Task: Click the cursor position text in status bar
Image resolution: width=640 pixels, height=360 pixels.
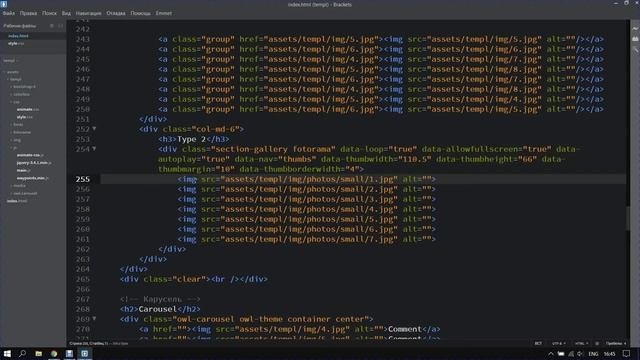Action: (x=89, y=343)
